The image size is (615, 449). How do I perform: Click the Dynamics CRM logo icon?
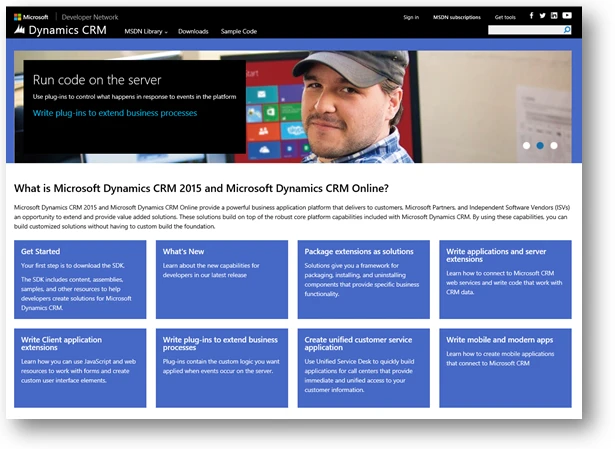tap(20, 30)
